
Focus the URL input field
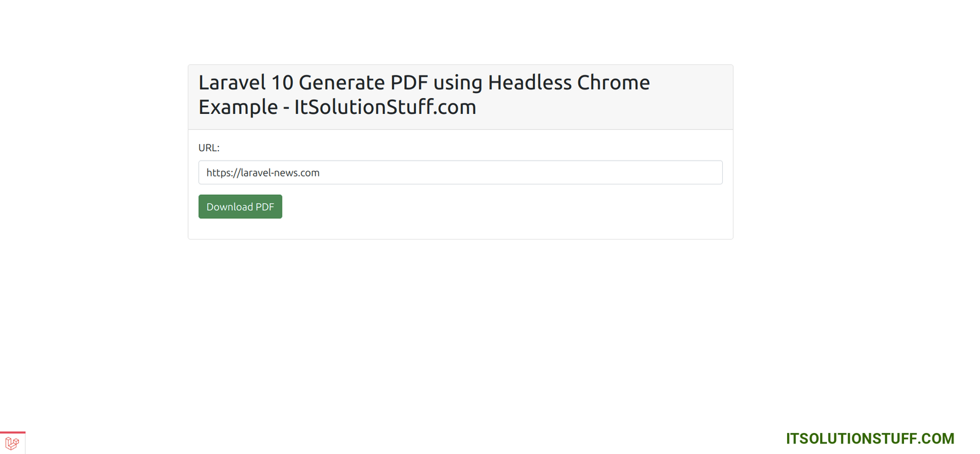[460, 172]
